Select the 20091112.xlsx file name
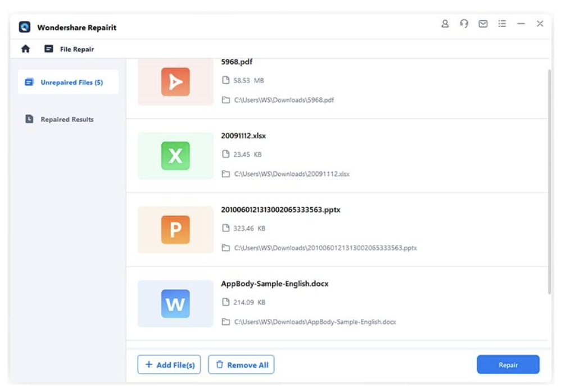The image size is (561, 392). click(243, 136)
